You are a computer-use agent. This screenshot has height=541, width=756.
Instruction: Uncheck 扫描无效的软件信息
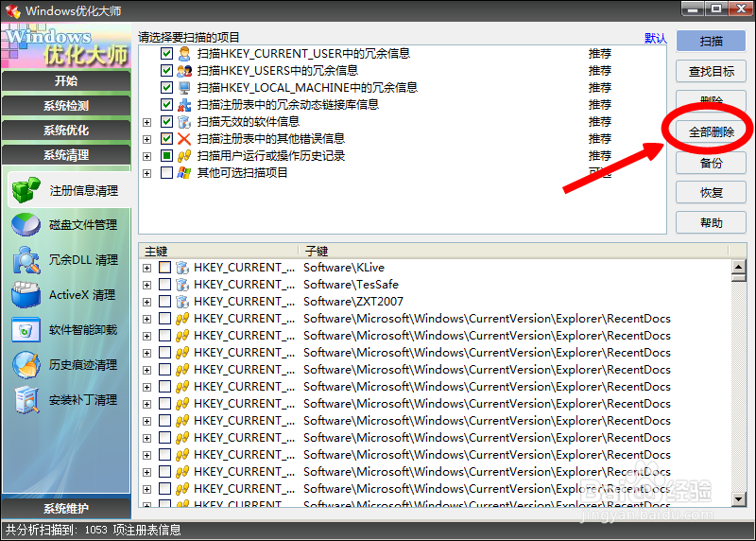(166, 122)
